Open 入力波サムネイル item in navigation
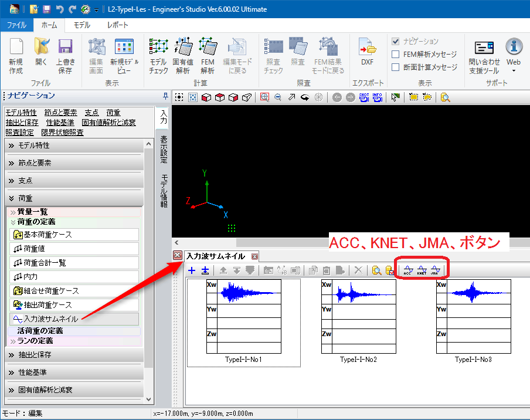The height and width of the screenshot is (420, 530). 74,319
